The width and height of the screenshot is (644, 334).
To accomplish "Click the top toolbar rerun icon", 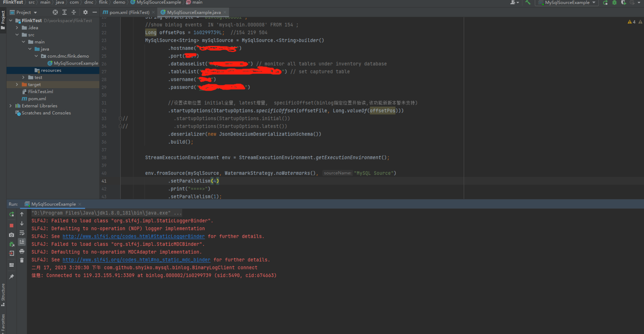I will pyautogui.click(x=605, y=3).
